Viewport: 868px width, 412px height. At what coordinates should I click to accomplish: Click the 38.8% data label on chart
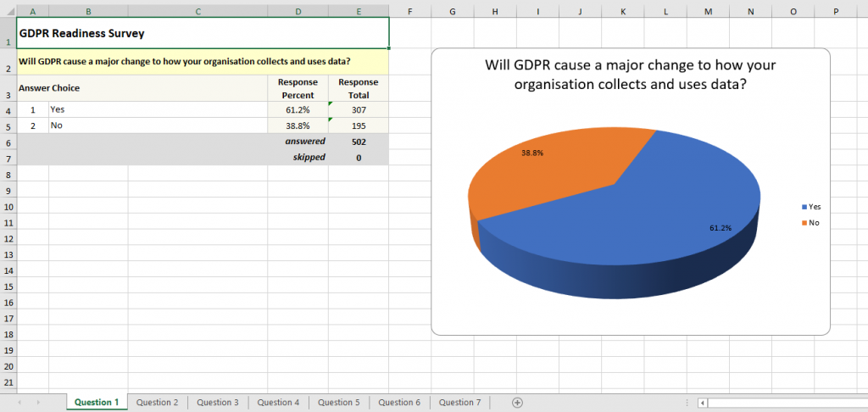click(x=532, y=153)
